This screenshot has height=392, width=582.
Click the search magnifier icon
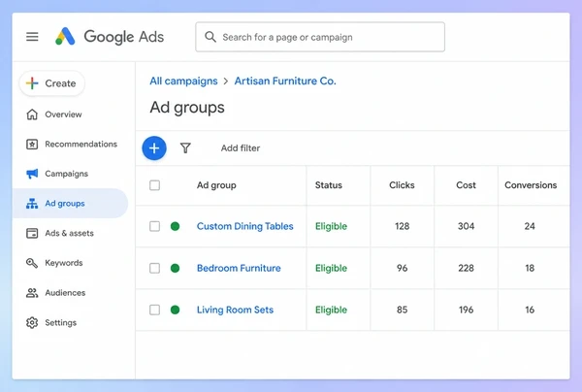[x=210, y=37]
